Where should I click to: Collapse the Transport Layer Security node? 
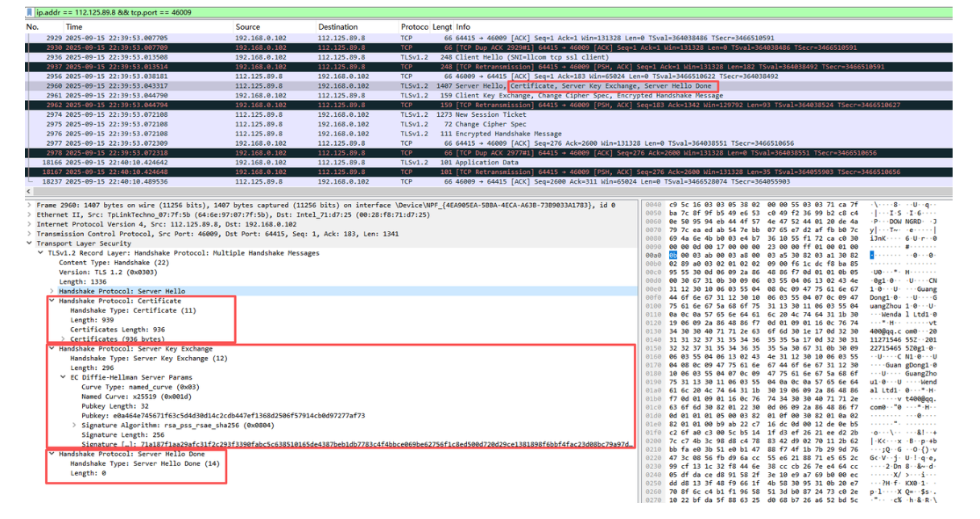[x=30, y=243]
